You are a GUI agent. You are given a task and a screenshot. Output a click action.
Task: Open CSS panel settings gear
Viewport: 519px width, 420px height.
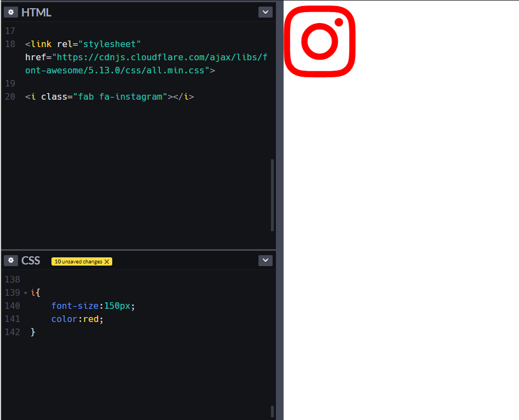coord(11,261)
